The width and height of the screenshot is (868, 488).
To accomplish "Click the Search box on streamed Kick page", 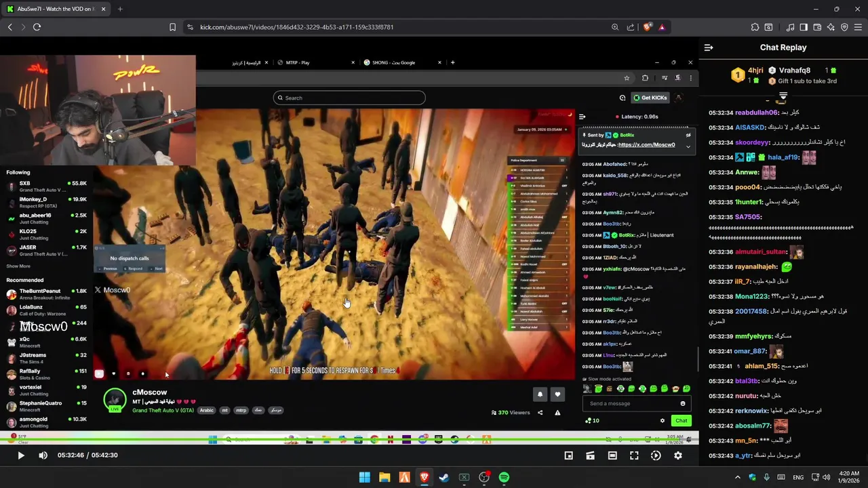I will click(349, 98).
